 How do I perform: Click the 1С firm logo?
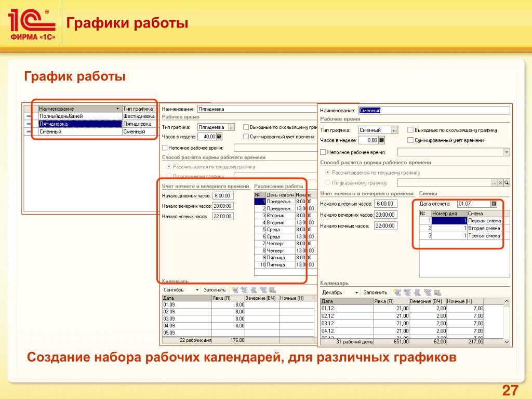tap(32, 25)
